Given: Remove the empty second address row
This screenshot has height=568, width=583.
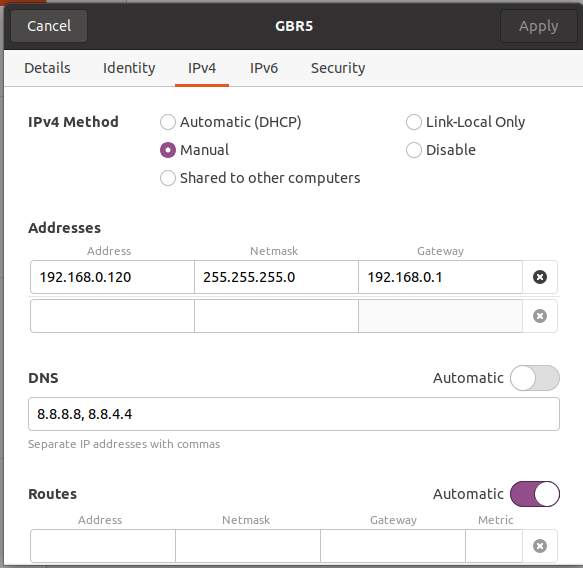Looking at the screenshot, I should pos(539,316).
